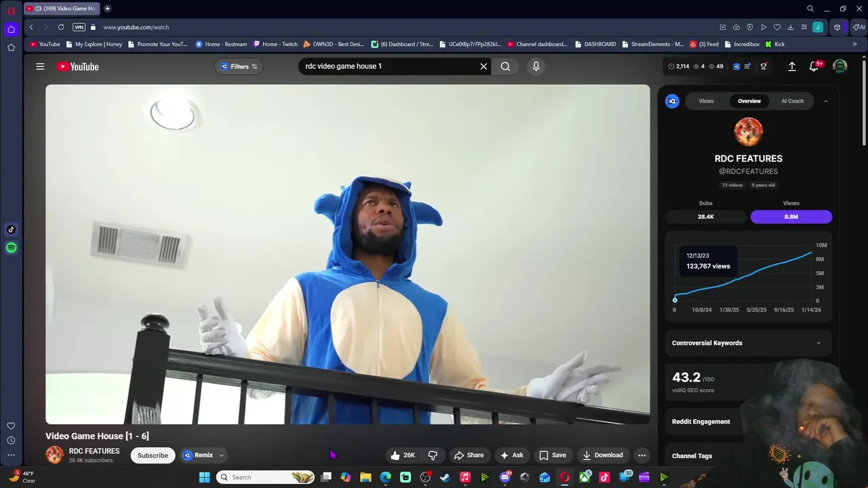This screenshot has width=868, height=488.
Task: Open the Incredibox bookmark
Action: coord(741,44)
